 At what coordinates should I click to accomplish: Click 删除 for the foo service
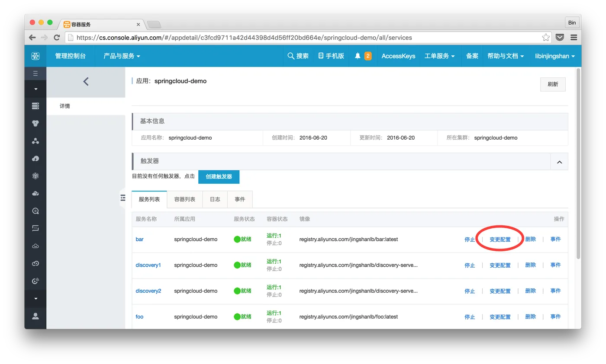(531, 317)
